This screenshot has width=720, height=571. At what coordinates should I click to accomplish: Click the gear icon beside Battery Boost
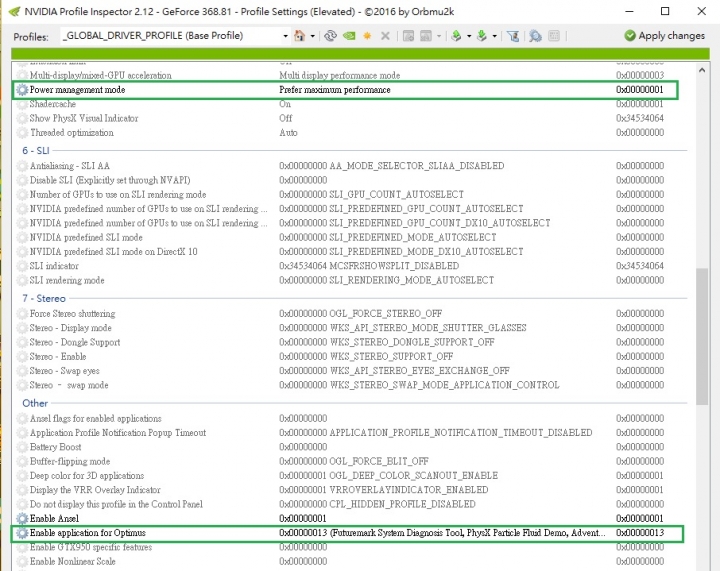(x=22, y=447)
